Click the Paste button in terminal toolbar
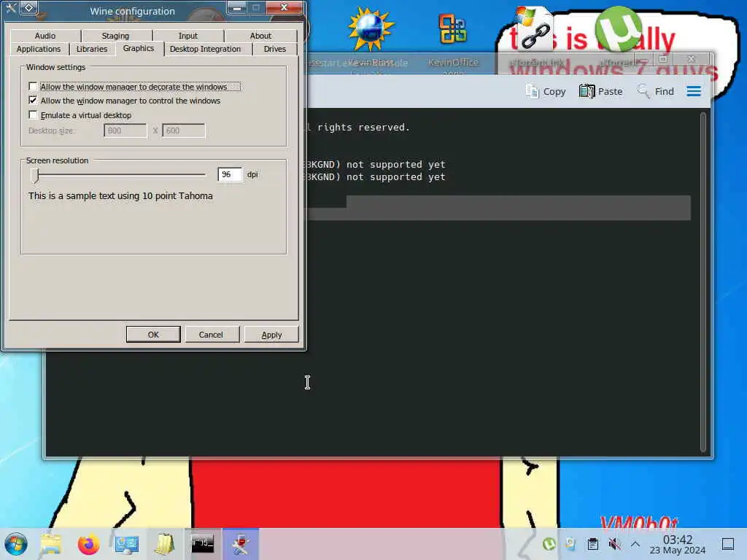The image size is (747, 560). point(601,91)
